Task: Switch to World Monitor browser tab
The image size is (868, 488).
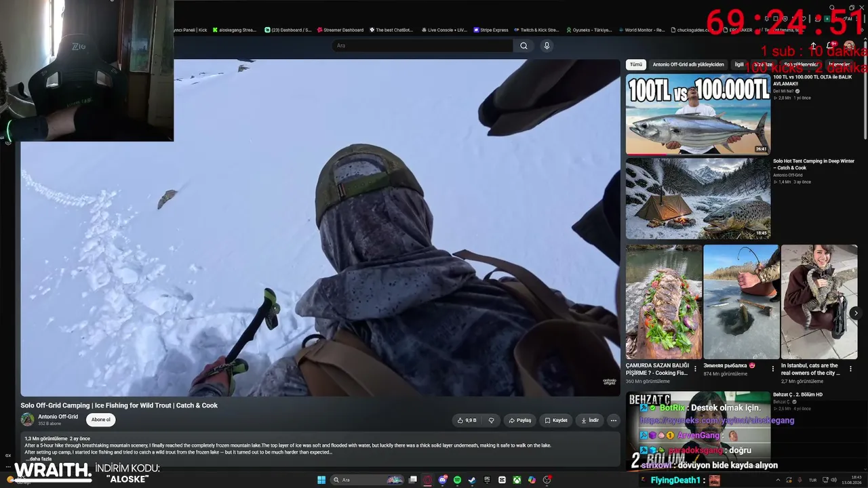Action: pos(642,30)
